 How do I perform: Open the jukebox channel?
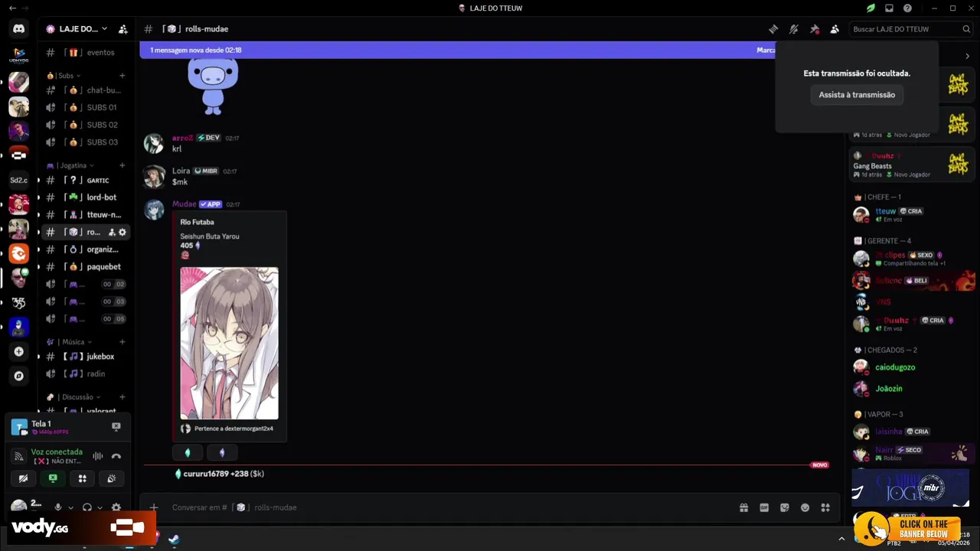point(87,357)
